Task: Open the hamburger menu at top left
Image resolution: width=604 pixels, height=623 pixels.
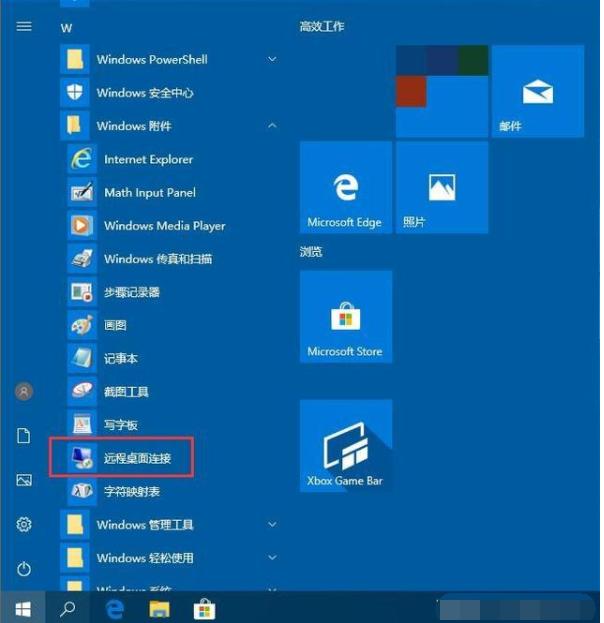Action: (x=24, y=27)
